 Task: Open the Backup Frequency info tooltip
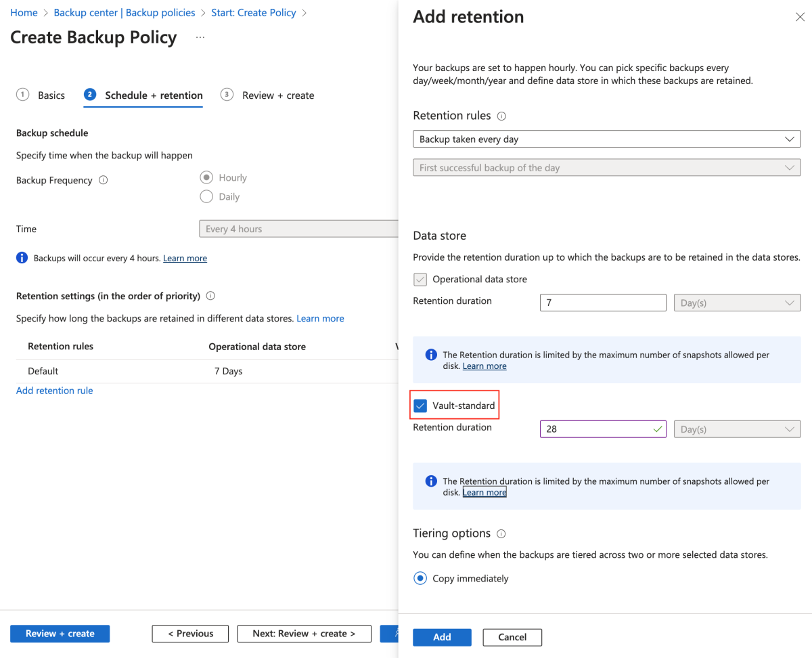(102, 180)
